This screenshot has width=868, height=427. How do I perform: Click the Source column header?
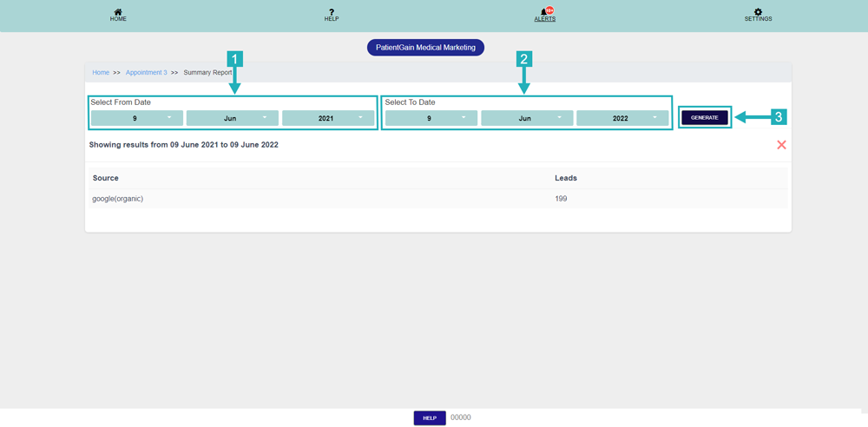click(105, 178)
